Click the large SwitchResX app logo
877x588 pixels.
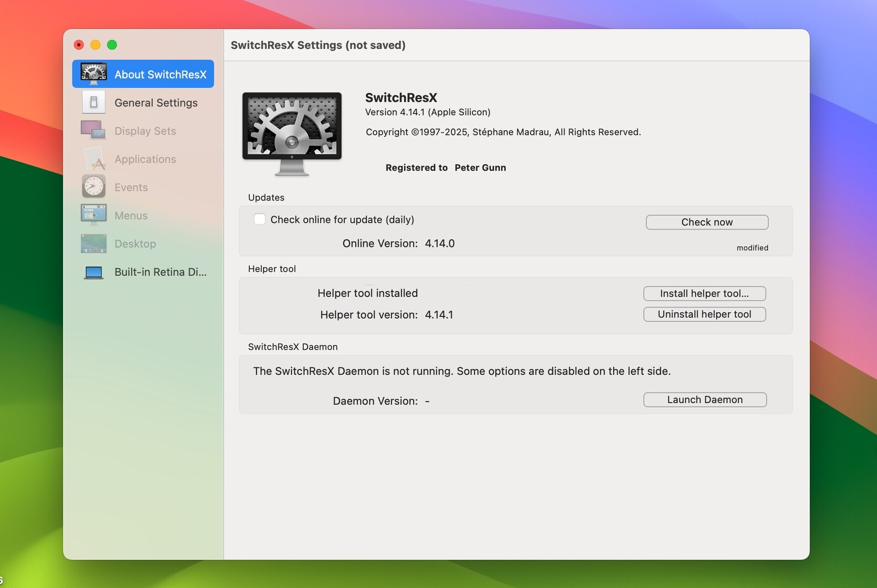pyautogui.click(x=292, y=134)
